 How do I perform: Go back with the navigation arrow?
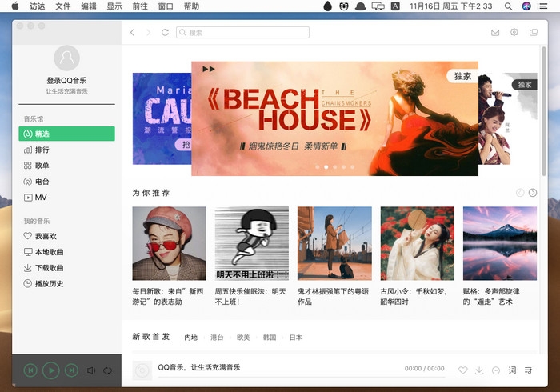tap(133, 33)
